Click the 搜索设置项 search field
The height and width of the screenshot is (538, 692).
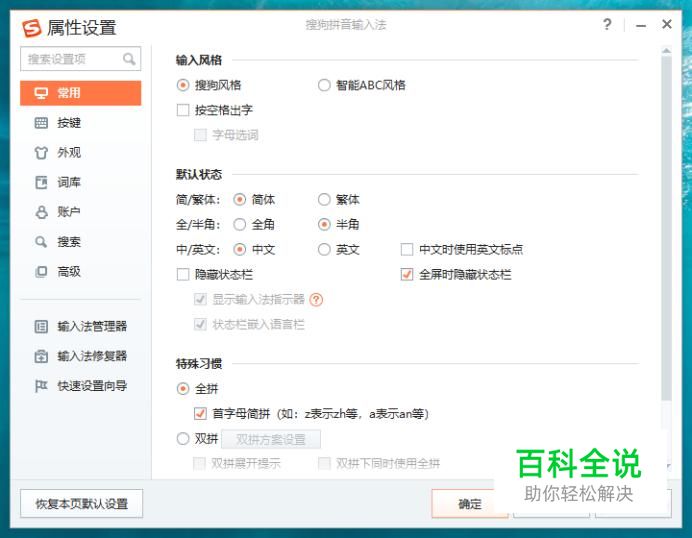pyautogui.click(x=81, y=59)
